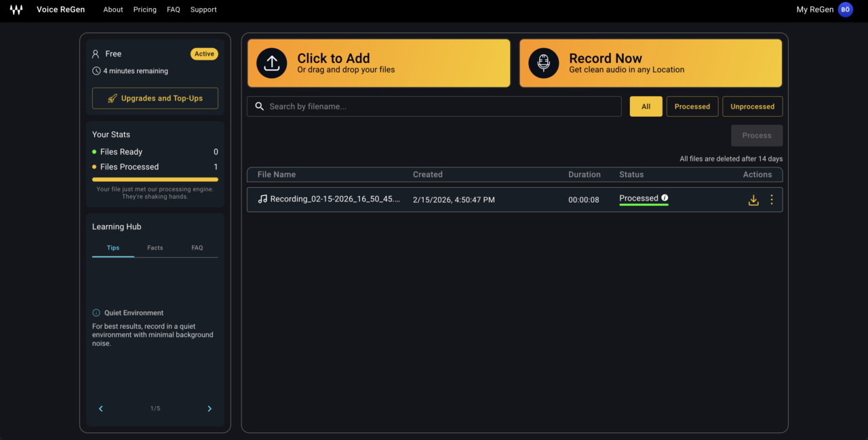Click the Record Now button
868x440 pixels.
651,63
